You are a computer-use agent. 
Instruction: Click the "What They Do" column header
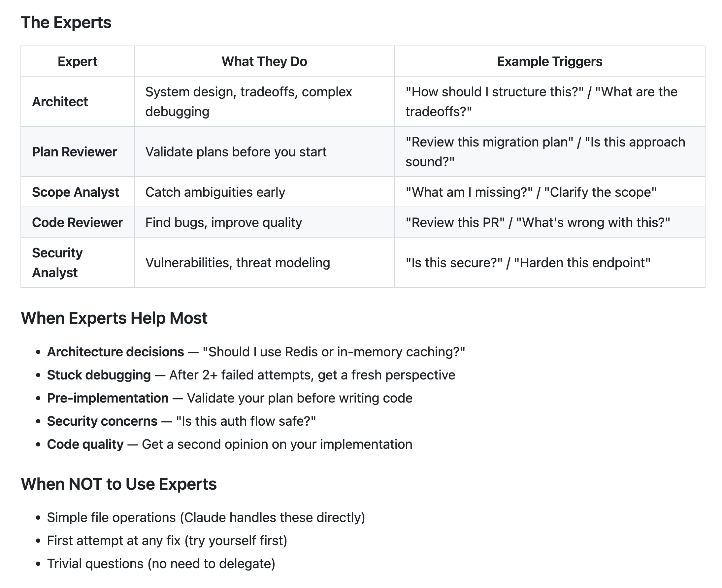click(264, 61)
